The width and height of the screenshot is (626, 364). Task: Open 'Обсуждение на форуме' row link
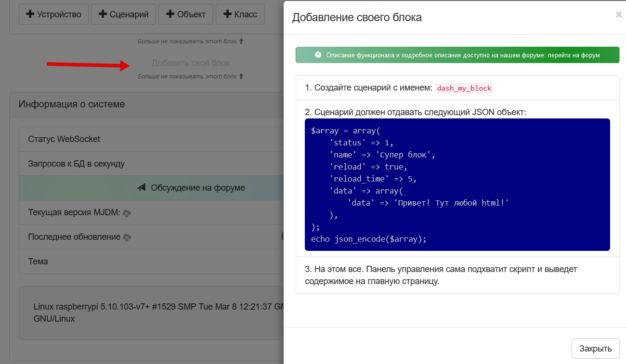[151, 188]
